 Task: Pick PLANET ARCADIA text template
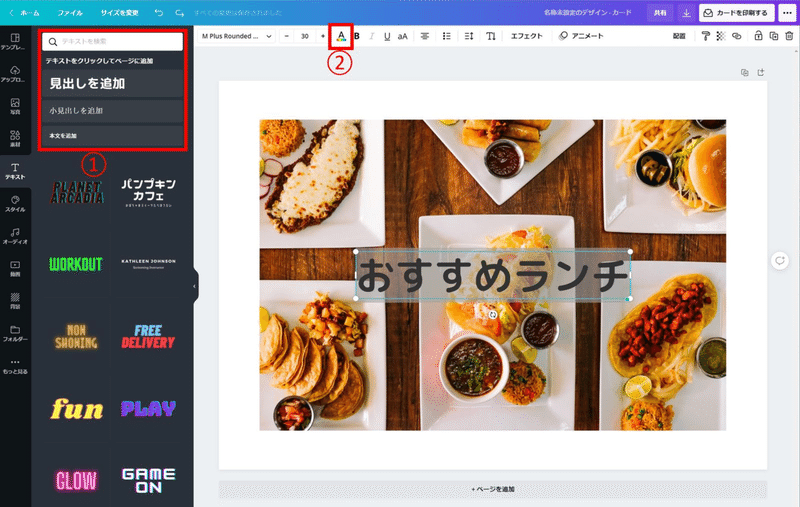pyautogui.click(x=77, y=192)
